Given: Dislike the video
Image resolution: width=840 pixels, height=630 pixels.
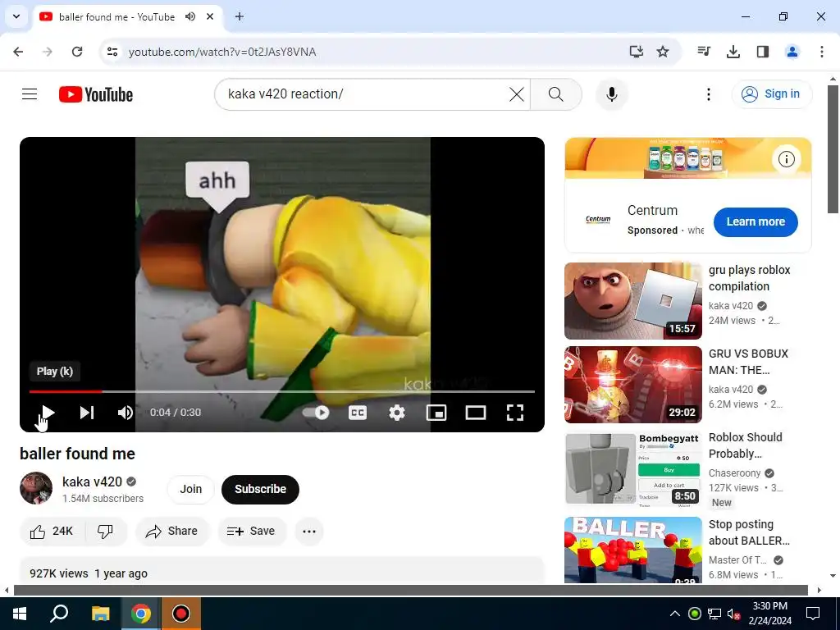Looking at the screenshot, I should point(106,532).
